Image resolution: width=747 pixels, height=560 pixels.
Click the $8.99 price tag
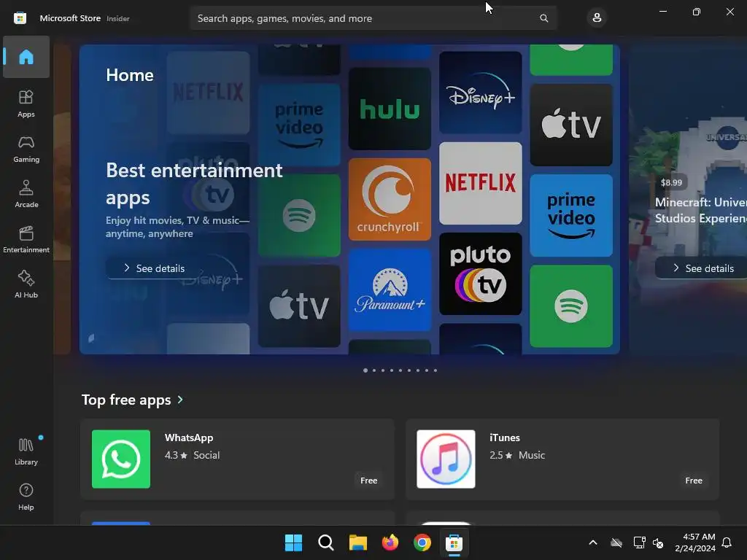point(671,182)
